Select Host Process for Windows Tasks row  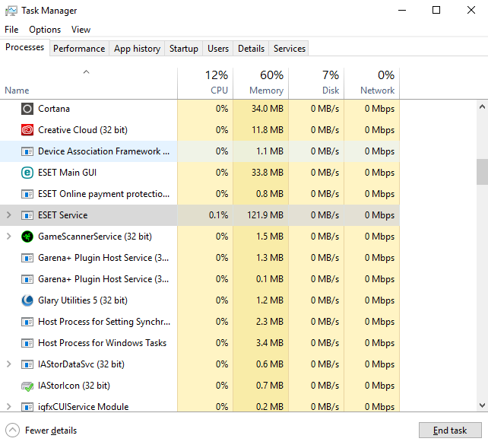click(199, 343)
